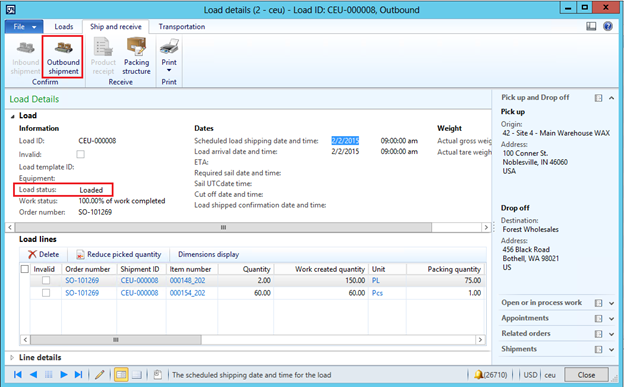Select the Ship and receive tab
Image resolution: width=624 pixels, height=387 pixels.
point(116,27)
